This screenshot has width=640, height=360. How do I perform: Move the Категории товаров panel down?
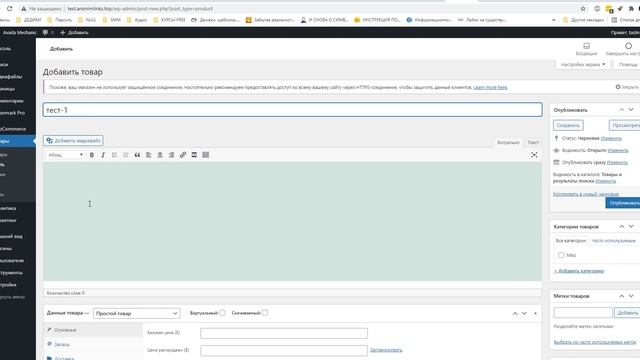click(631, 227)
